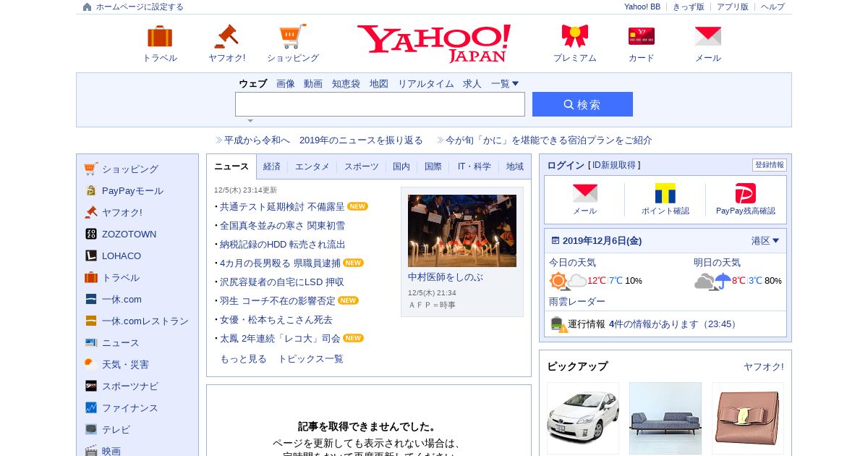Click the テレビ sidebar icon
Image resolution: width=868 pixels, height=456 pixels.
(90, 429)
